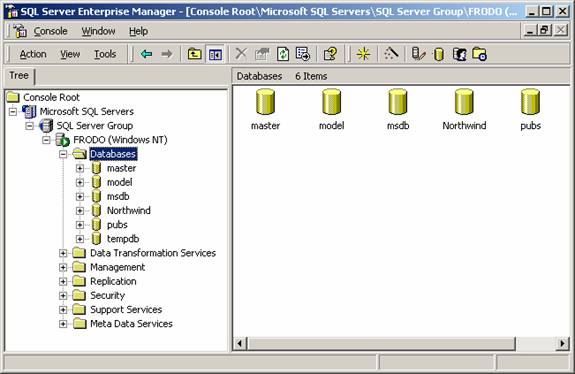Open the msdb database icon in right pane
Image resolution: width=575 pixels, height=374 pixels.
pyautogui.click(x=398, y=102)
